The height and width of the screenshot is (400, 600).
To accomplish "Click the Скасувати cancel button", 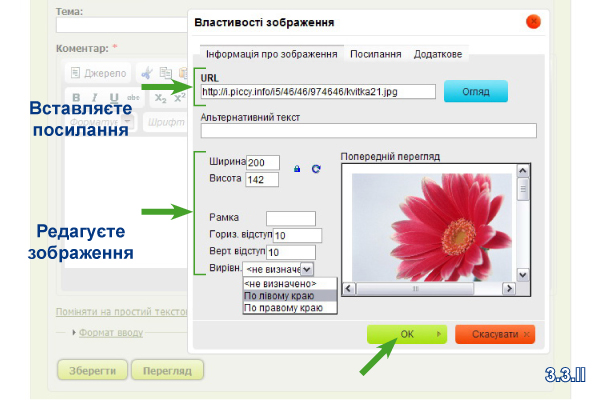I will pos(495,333).
